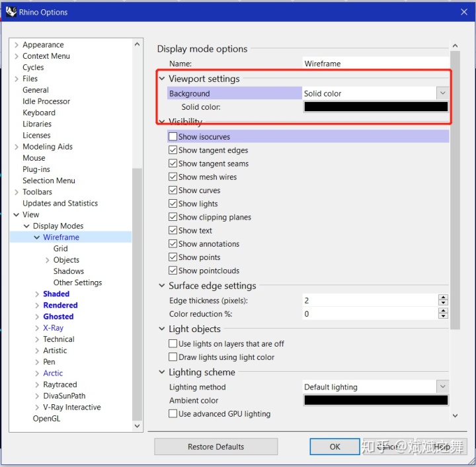Open the DivaSunPath display mode
The height and width of the screenshot is (467, 476).
pos(64,396)
